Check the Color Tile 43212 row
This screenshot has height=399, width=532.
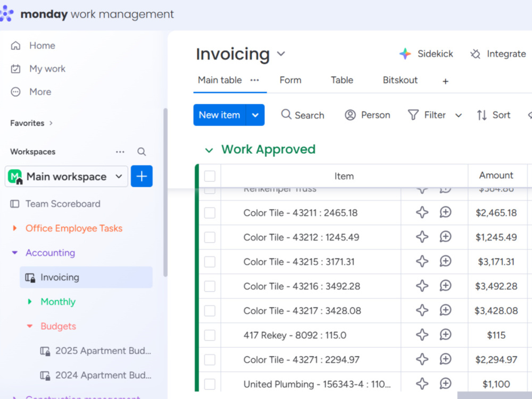pyautogui.click(x=210, y=237)
